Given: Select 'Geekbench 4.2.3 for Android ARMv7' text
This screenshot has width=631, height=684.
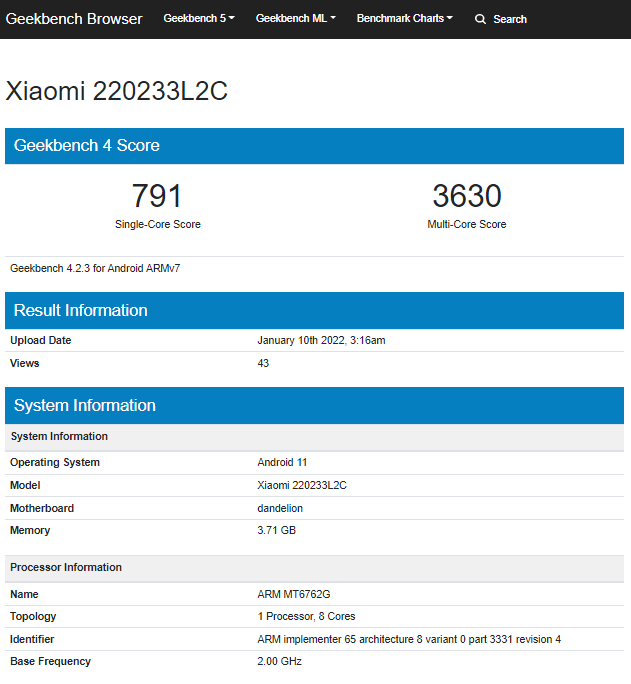Looking at the screenshot, I should 95,268.
